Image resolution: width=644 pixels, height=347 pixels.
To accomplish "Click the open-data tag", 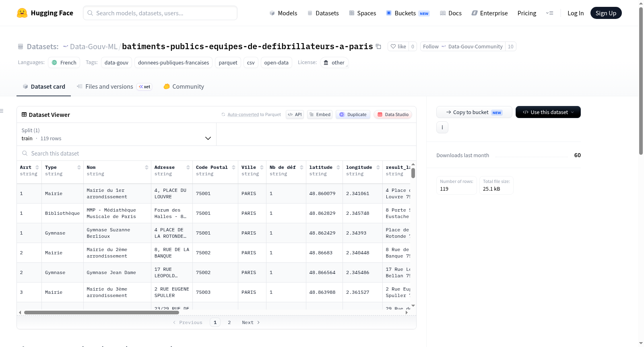I will coord(276,62).
